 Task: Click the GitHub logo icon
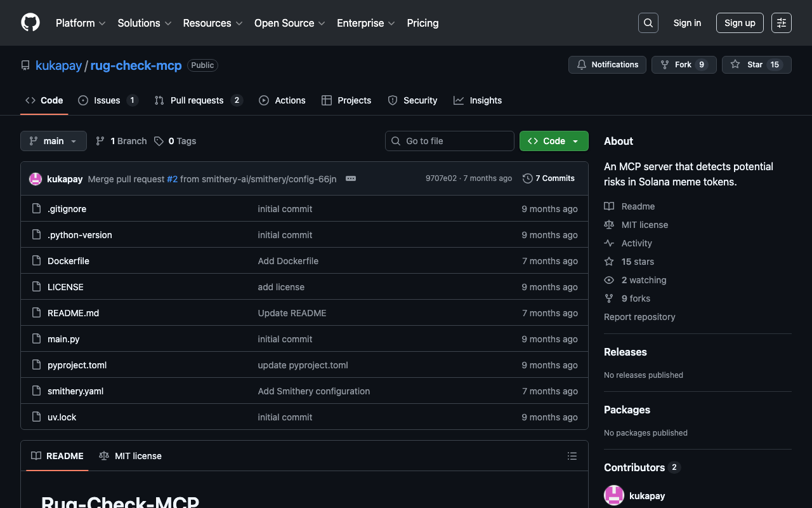pyautogui.click(x=30, y=23)
